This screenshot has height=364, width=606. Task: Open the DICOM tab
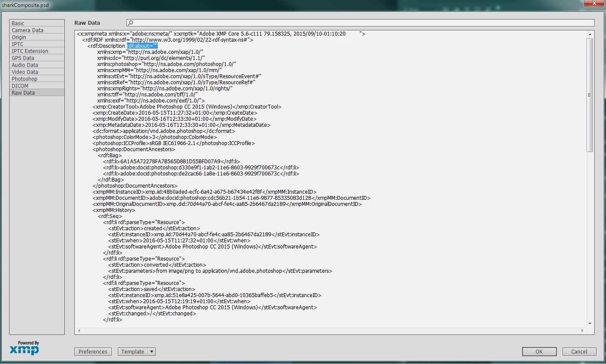[x=37, y=86]
